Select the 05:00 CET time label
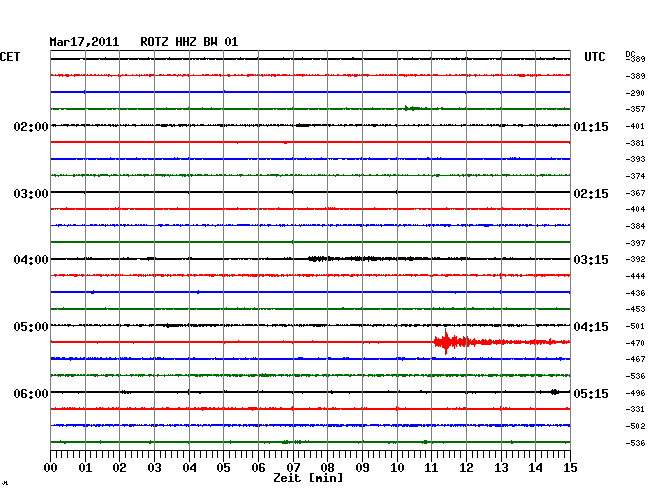This screenshot has width=650, height=494. (31, 327)
